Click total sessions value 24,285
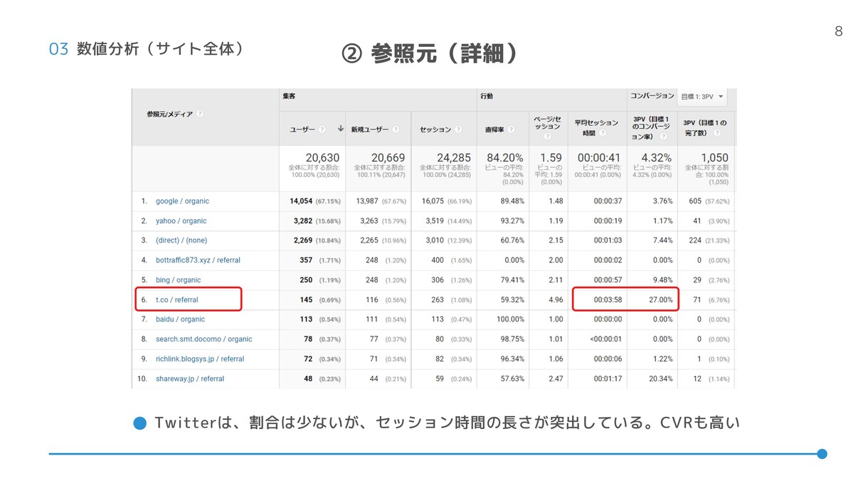Image resolution: width=868 pixels, height=488 pixels. (x=453, y=158)
